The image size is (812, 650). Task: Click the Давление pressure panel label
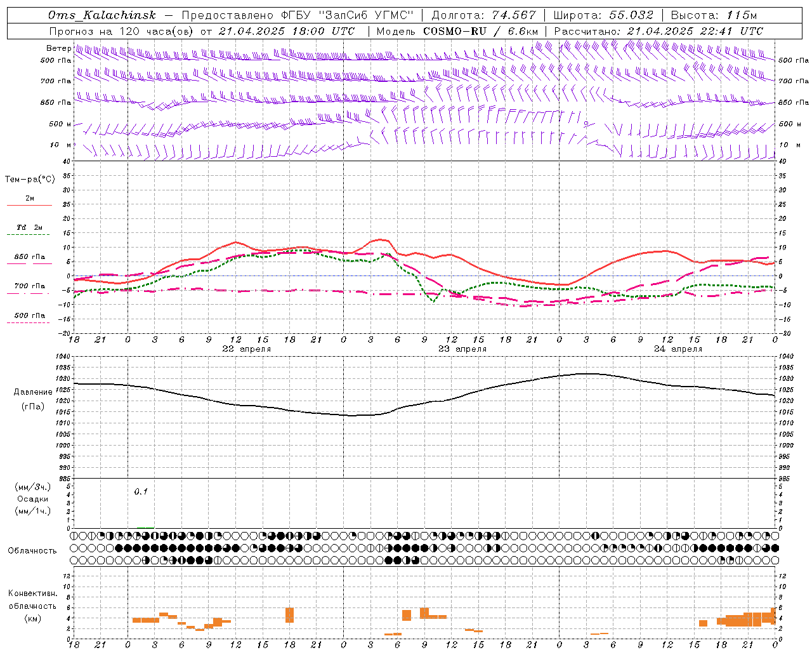click(x=33, y=392)
